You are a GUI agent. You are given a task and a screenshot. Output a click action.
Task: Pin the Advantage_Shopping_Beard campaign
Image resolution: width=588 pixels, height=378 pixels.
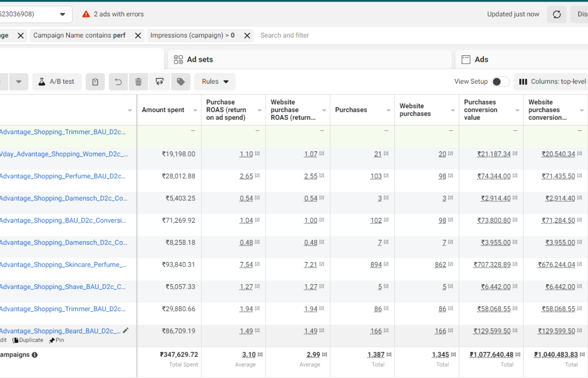point(57,340)
